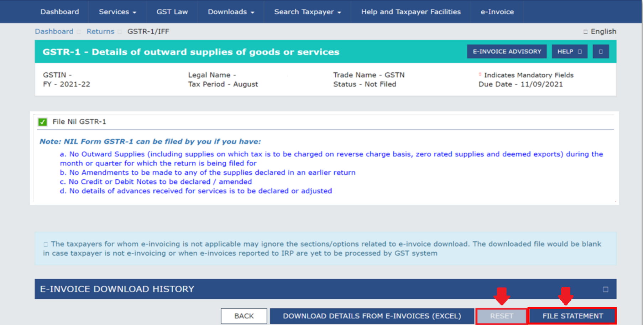Click the Dashboard breadcrumb link
This screenshot has height=325, width=644.
[54, 31]
